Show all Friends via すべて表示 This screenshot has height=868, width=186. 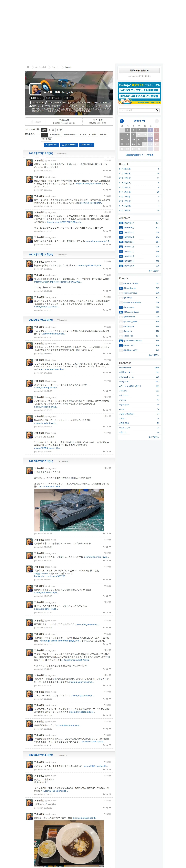point(154,355)
